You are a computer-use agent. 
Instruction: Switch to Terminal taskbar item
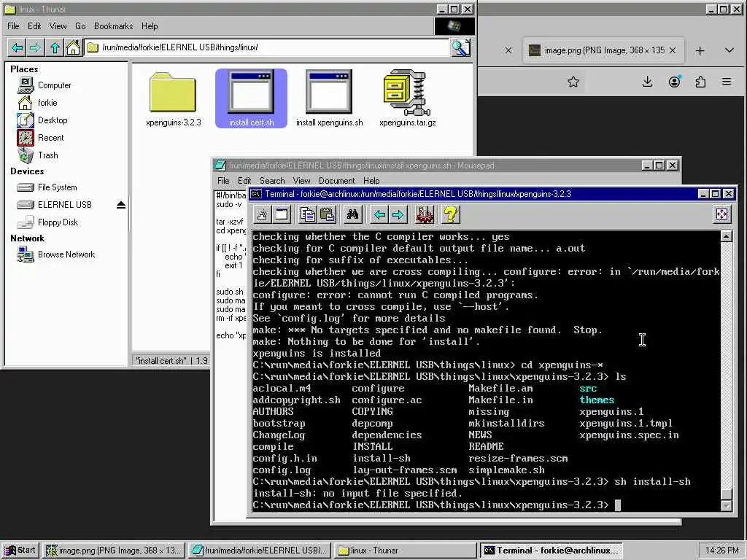[551, 551]
